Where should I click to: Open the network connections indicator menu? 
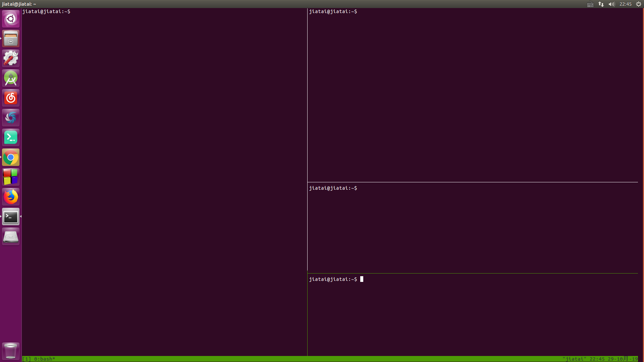(601, 4)
